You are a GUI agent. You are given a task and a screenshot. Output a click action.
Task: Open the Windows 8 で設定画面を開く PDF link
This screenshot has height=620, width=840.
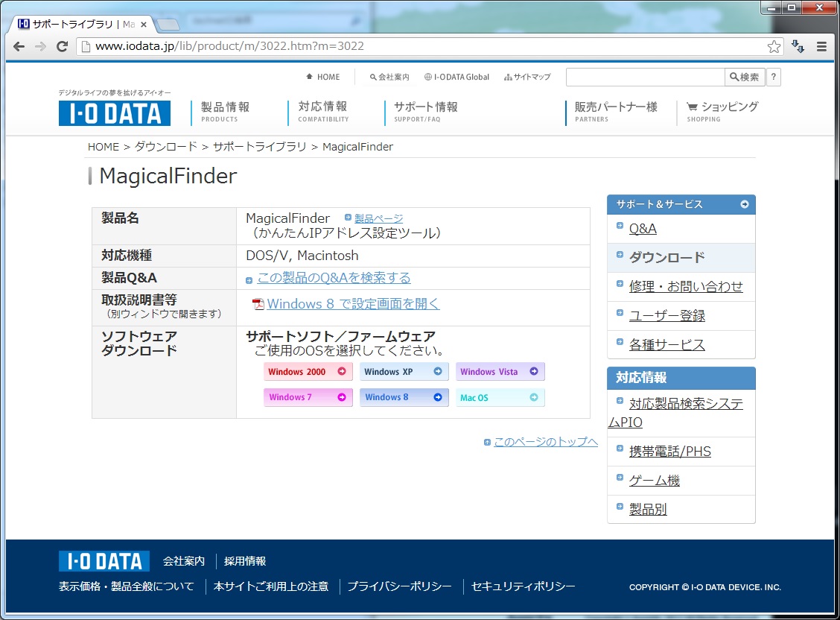coord(353,303)
